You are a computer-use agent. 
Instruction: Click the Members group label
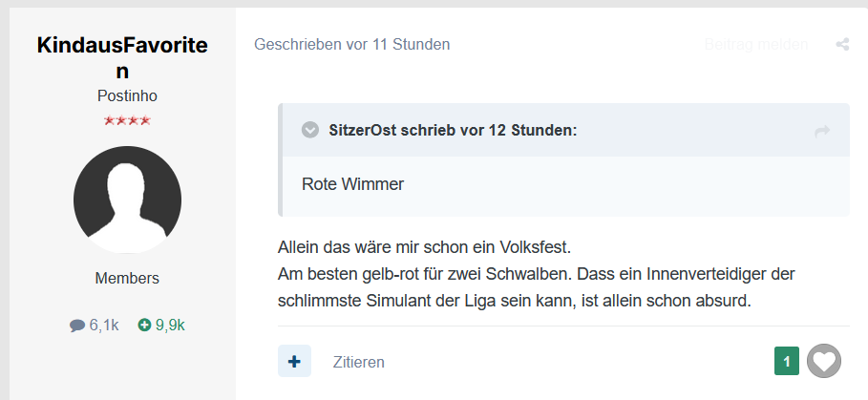tap(127, 279)
